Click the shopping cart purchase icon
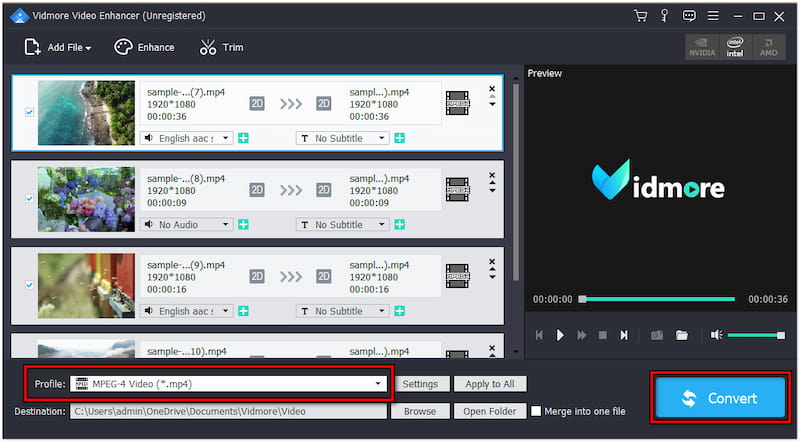 (640, 16)
